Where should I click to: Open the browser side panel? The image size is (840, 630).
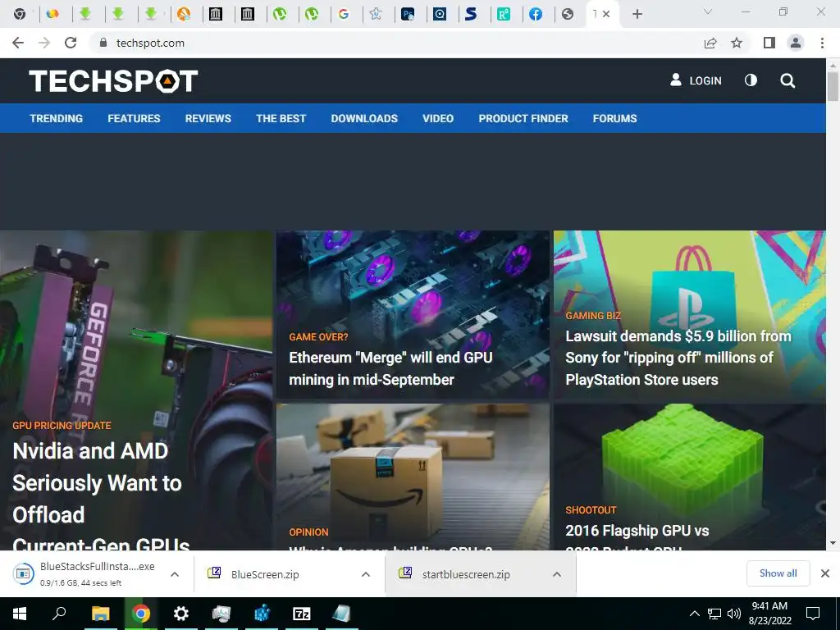(769, 43)
